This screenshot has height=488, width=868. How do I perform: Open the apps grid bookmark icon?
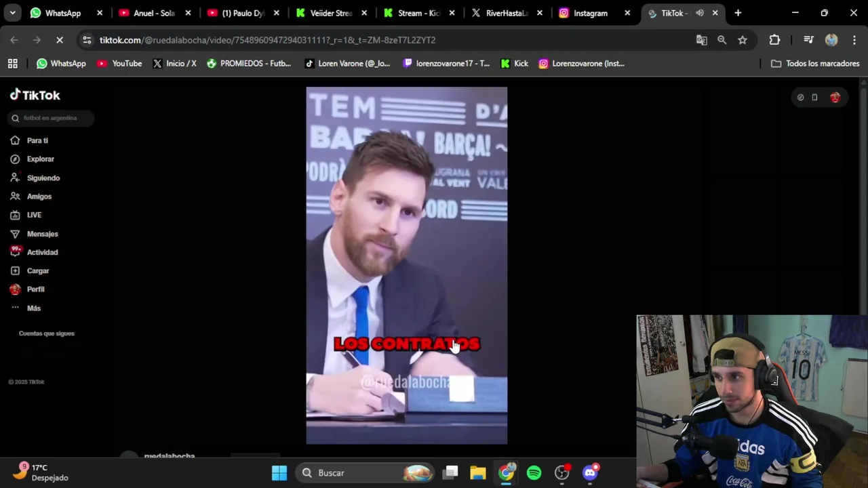click(12, 64)
